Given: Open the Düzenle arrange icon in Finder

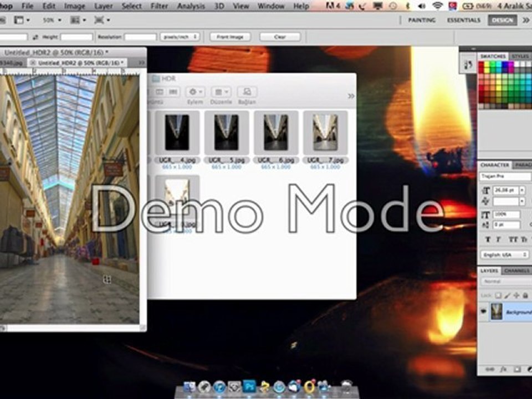Looking at the screenshot, I should 221,92.
